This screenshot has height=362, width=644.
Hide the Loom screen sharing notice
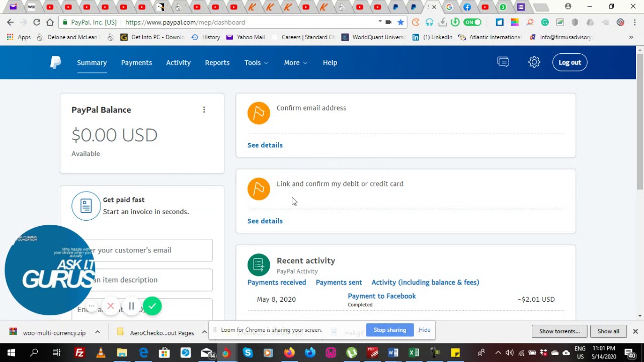[x=424, y=330]
